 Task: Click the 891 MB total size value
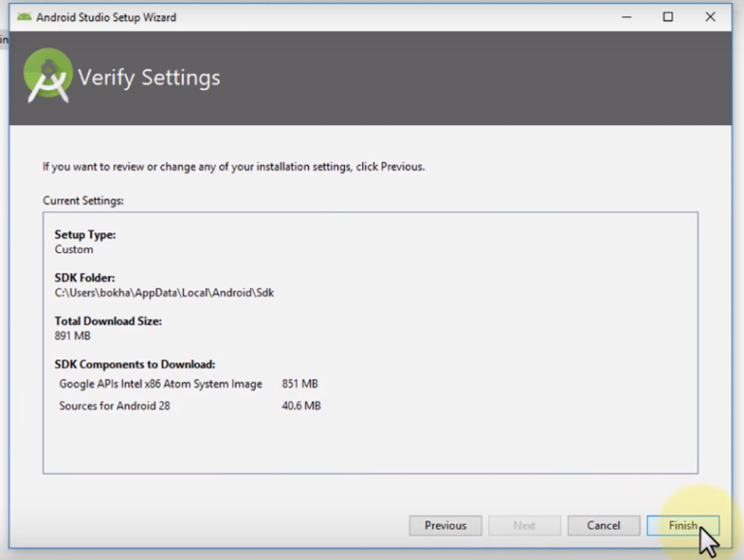tap(74, 335)
